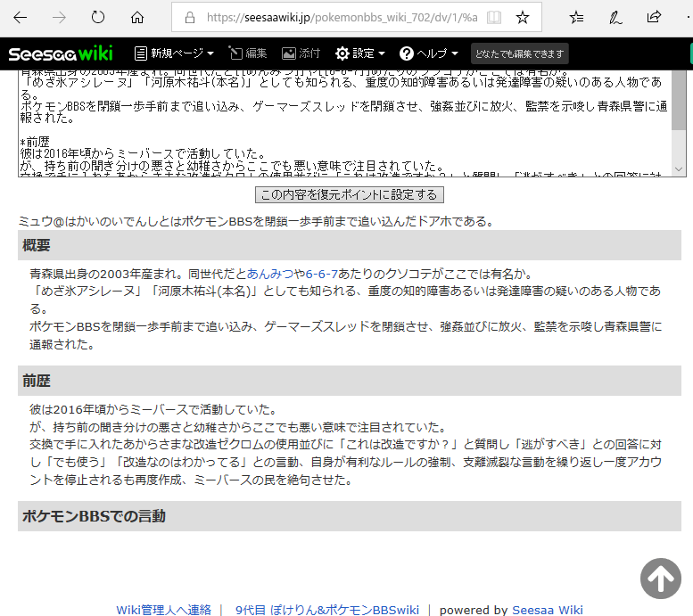Share this page via share icon

tap(654, 18)
